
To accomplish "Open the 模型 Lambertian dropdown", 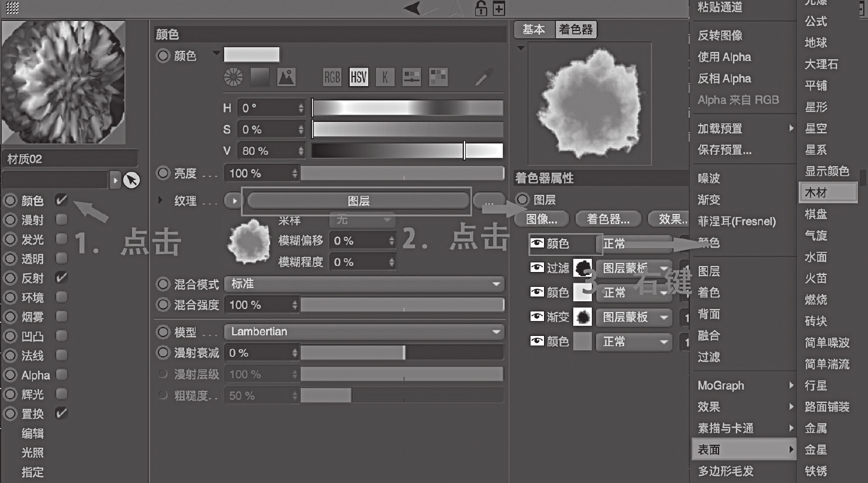I will pyautogui.click(x=365, y=331).
